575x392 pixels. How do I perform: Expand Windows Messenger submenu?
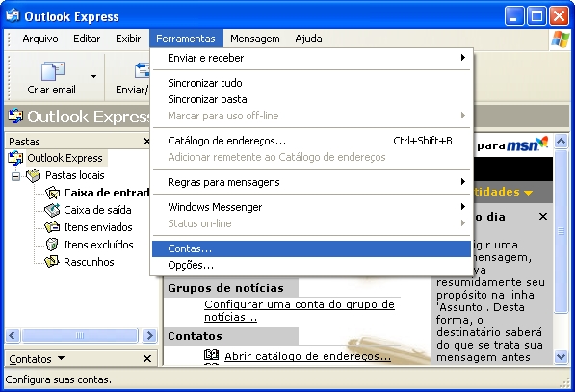click(311, 207)
